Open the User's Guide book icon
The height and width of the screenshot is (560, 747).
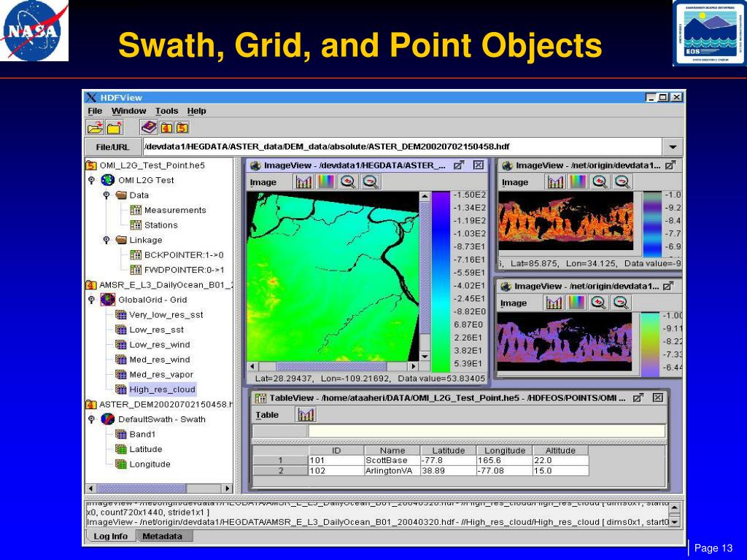coord(149,127)
